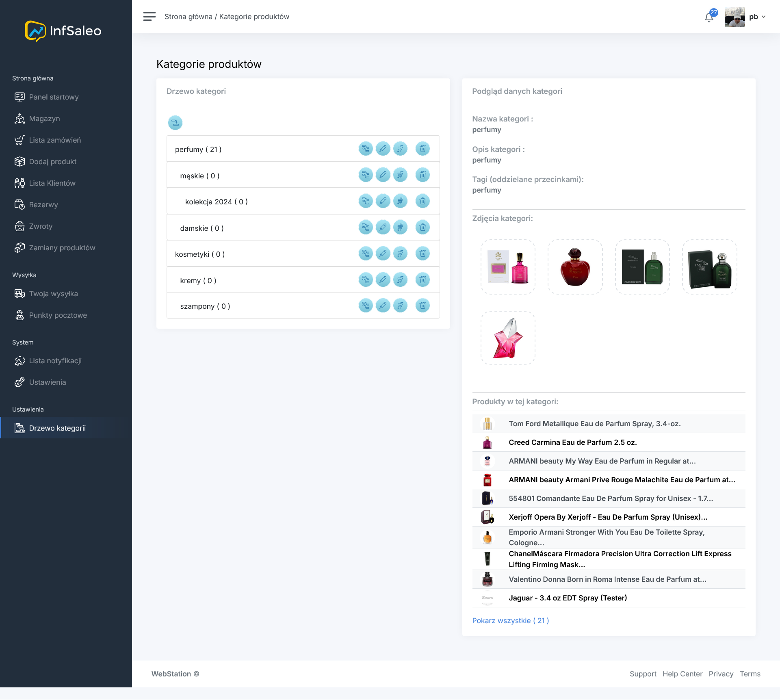The width and height of the screenshot is (780, 700).
Task: Select the damskie ( 0 ) tree row
Action: point(303,228)
